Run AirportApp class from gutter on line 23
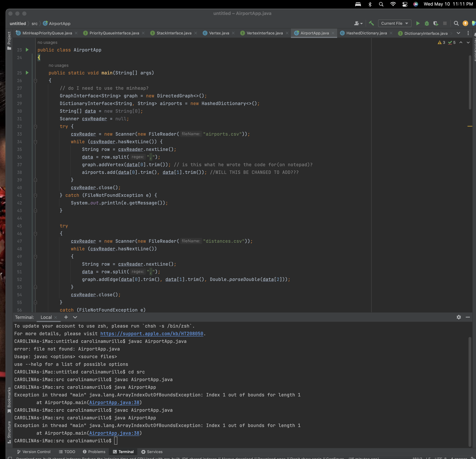This screenshot has width=476, height=459. pyautogui.click(x=27, y=50)
